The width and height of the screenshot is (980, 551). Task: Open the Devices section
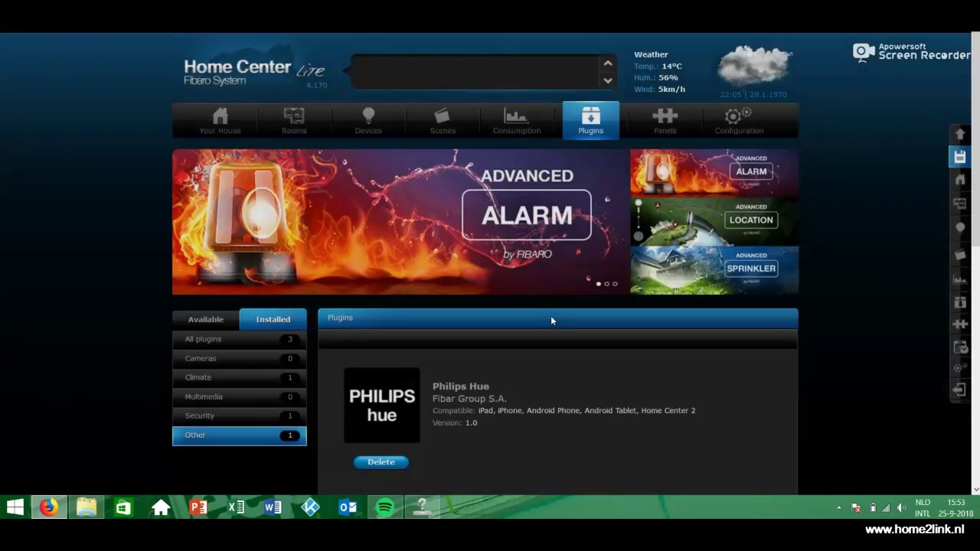tap(368, 121)
